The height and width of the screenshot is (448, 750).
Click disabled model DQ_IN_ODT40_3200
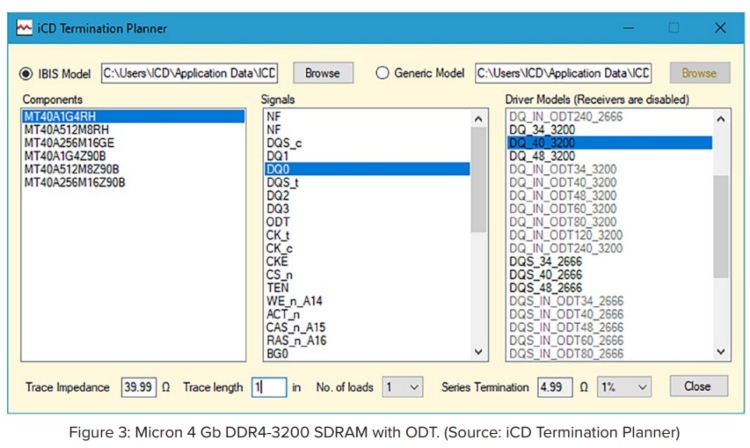click(610, 182)
